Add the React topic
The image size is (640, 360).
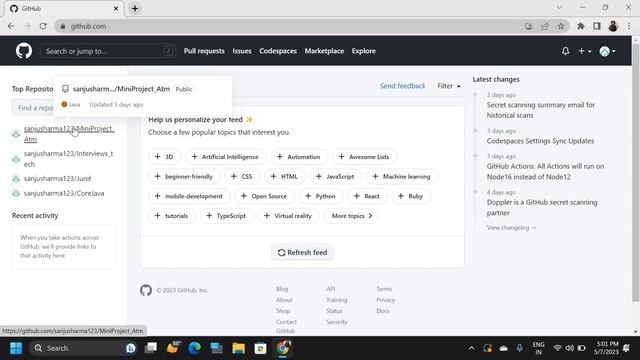click(x=367, y=196)
